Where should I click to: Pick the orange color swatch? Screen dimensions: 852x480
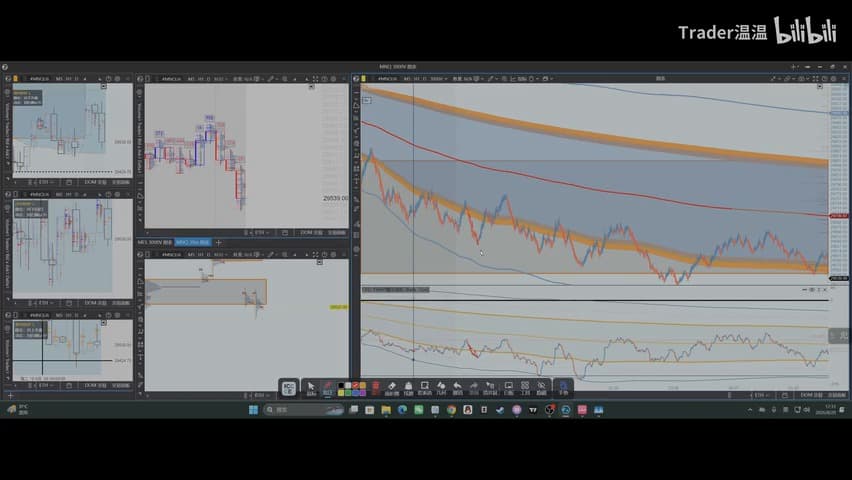tap(363, 385)
